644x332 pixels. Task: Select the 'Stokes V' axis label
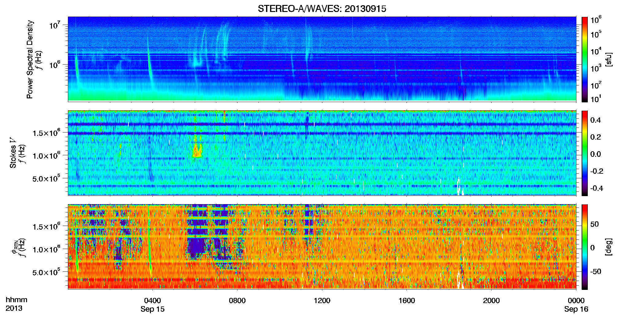click(x=13, y=153)
